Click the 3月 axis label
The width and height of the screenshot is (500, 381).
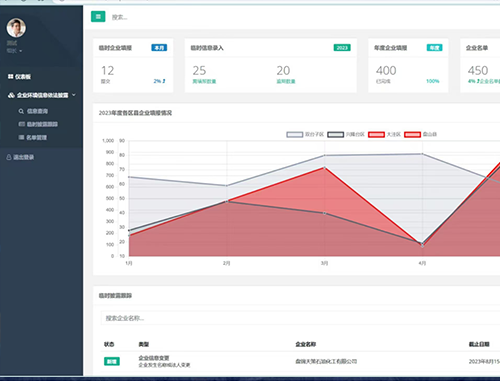click(324, 263)
